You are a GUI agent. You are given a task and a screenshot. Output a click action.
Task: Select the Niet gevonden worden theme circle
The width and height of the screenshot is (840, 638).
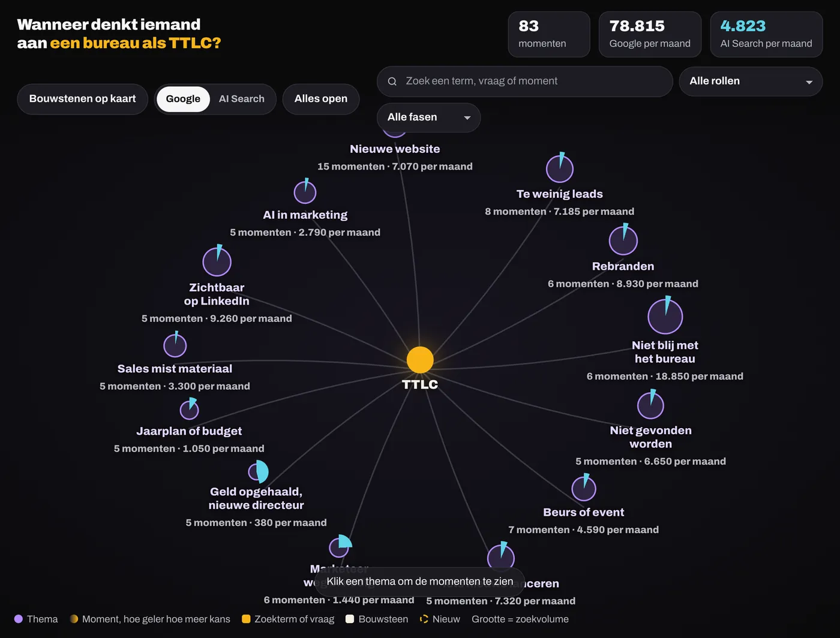pos(650,405)
